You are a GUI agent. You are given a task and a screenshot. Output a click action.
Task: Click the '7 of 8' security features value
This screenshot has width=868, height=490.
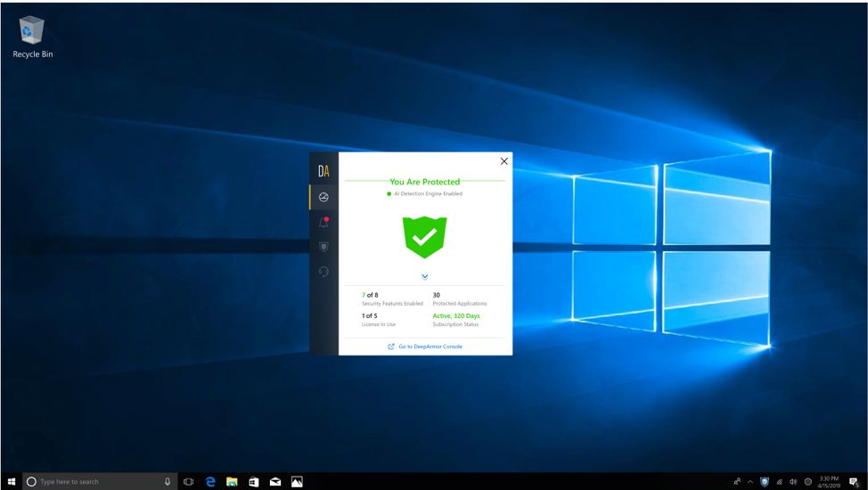[x=370, y=295]
